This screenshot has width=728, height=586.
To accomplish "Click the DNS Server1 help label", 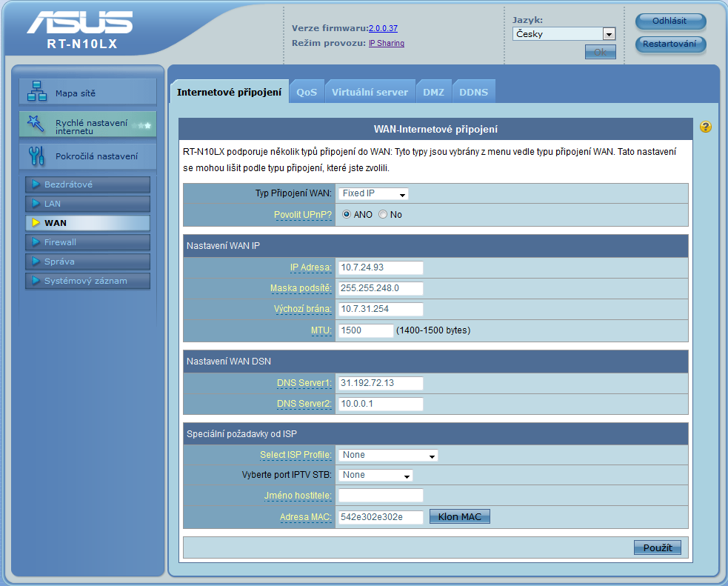I will pyautogui.click(x=304, y=383).
